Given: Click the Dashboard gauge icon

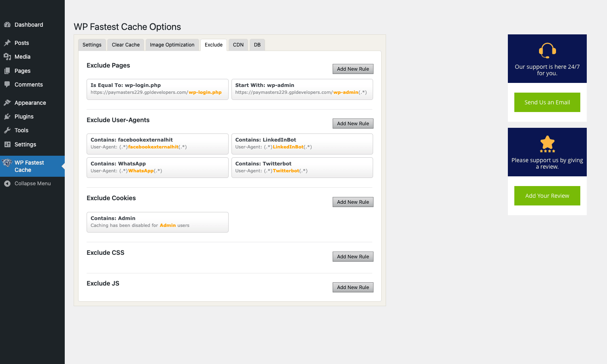Looking at the screenshot, I should point(7,25).
